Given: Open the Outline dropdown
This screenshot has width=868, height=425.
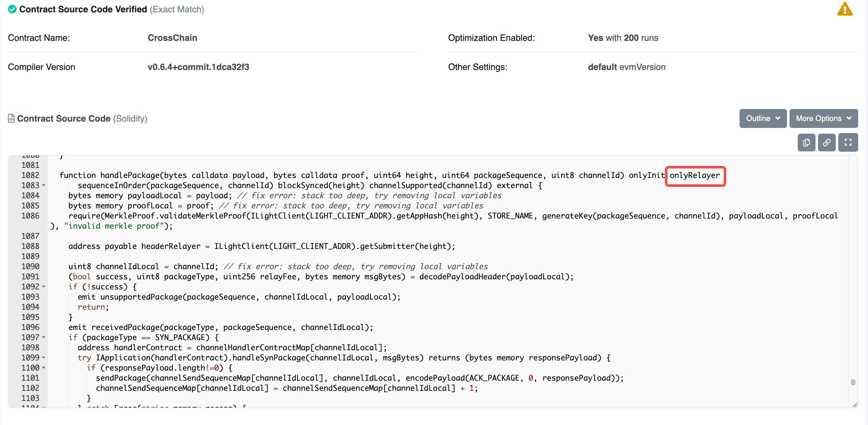Looking at the screenshot, I should [763, 118].
